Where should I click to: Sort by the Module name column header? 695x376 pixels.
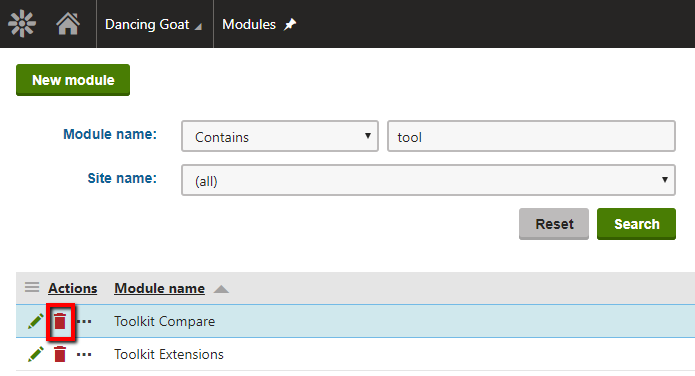click(160, 288)
